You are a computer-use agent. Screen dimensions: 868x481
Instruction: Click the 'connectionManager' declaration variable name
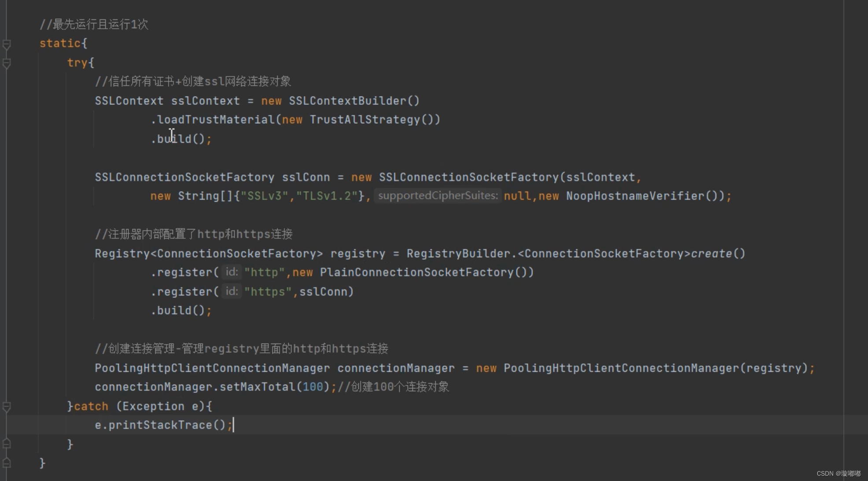tap(396, 368)
